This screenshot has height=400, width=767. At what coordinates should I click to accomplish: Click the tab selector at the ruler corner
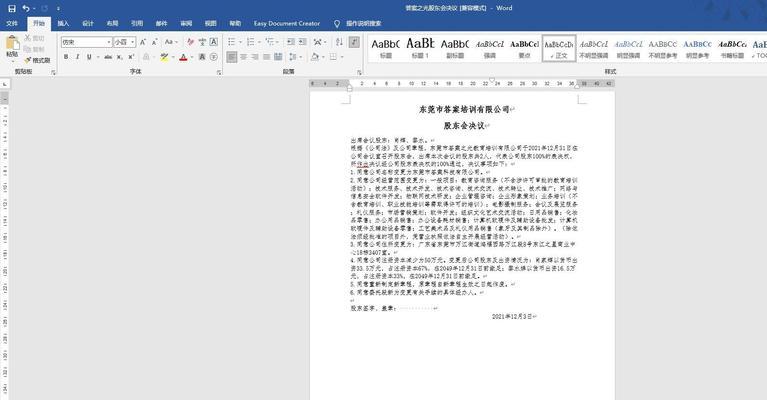[x=5, y=84]
